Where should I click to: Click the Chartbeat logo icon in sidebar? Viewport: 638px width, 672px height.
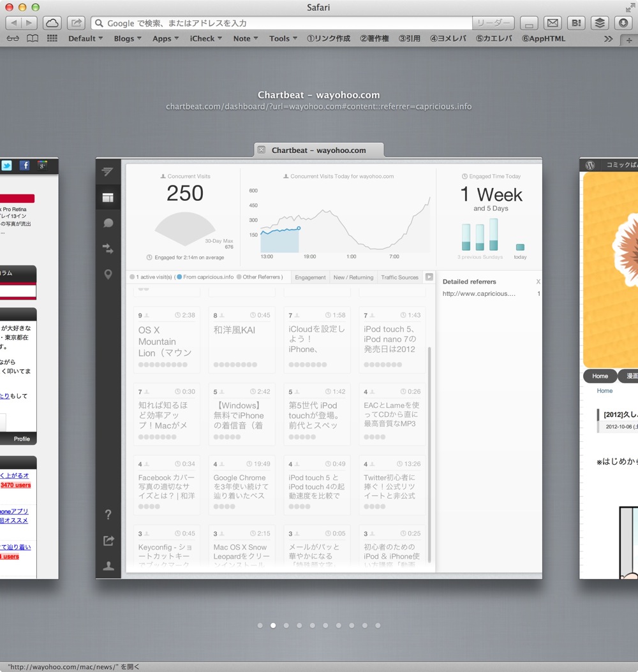pos(108,172)
